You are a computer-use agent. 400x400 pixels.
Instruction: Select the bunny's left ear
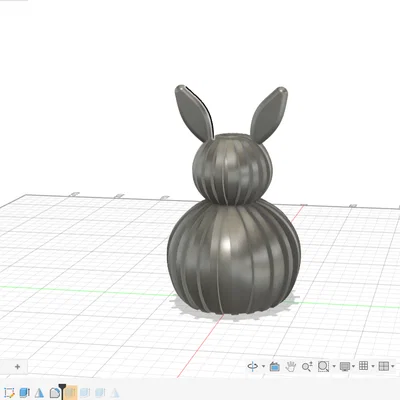click(194, 113)
